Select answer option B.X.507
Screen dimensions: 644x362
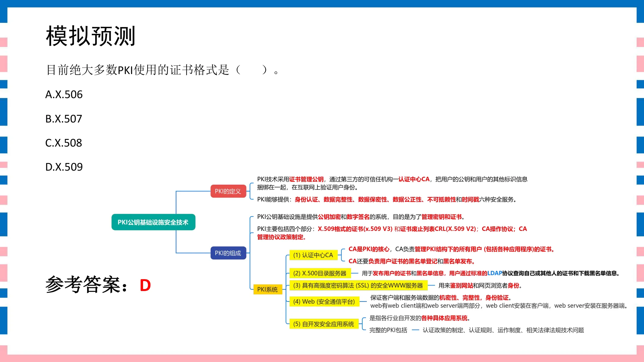point(64,119)
